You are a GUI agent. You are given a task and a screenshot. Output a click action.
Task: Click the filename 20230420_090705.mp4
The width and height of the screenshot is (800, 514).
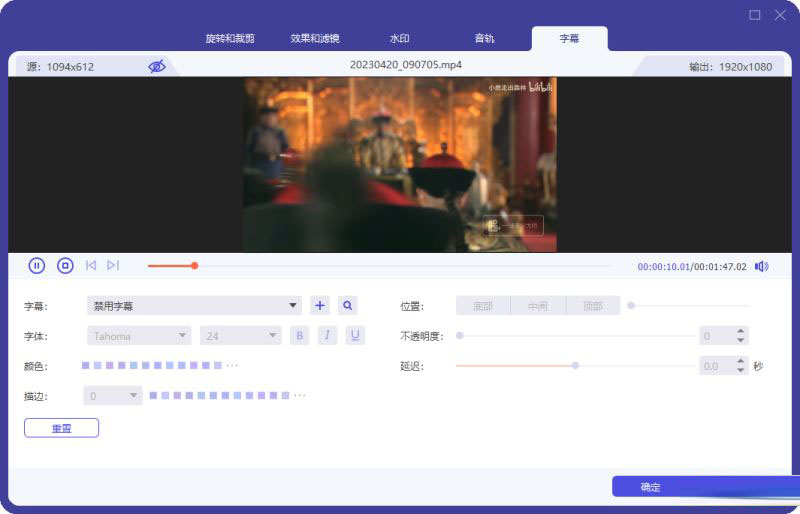(406, 65)
